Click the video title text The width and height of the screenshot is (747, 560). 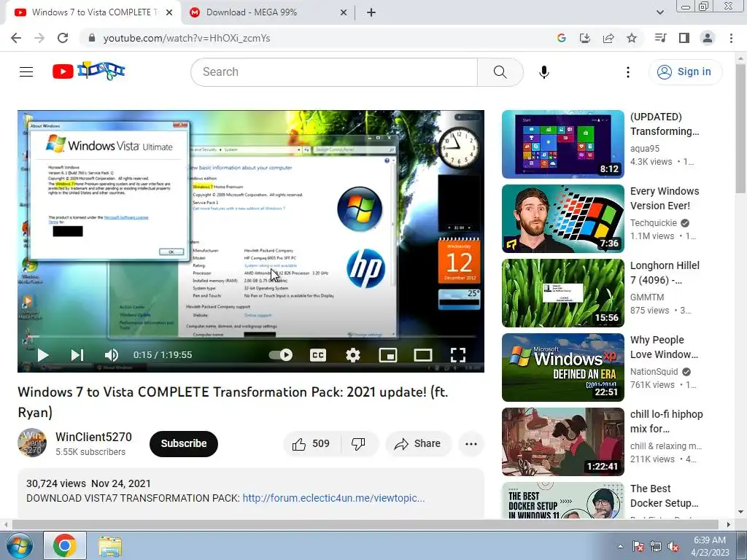coord(233,402)
